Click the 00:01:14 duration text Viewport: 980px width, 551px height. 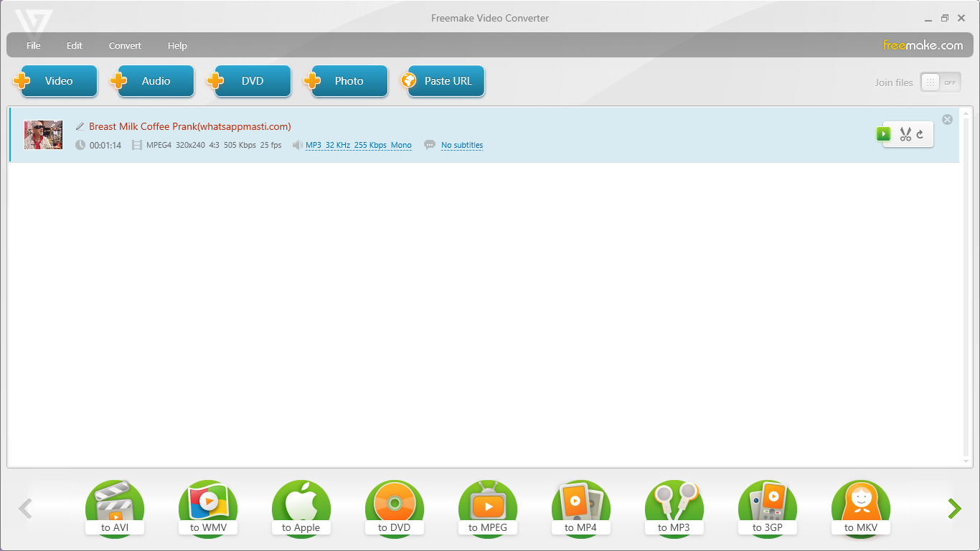click(x=105, y=145)
